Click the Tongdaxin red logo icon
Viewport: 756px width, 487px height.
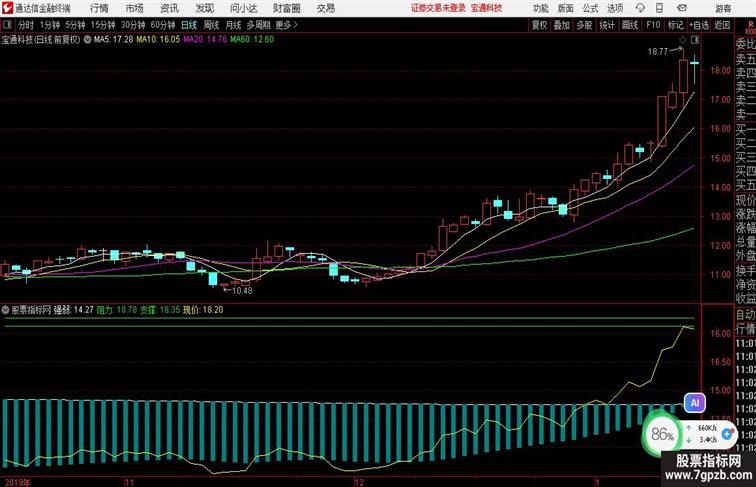click(x=7, y=8)
